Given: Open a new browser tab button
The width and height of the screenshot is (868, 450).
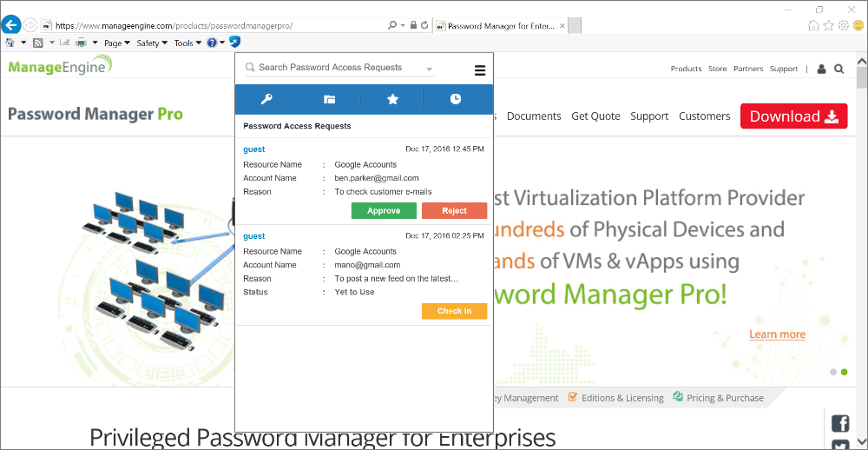Looking at the screenshot, I should pyautogui.click(x=575, y=25).
